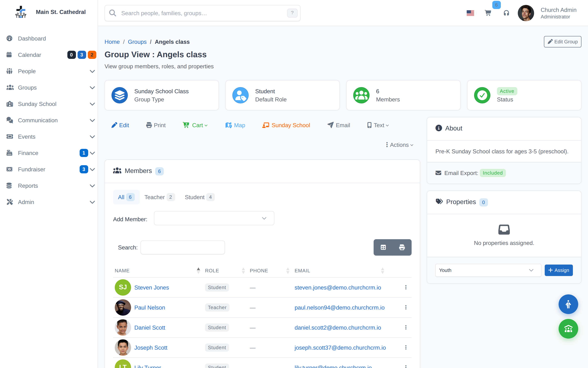
Task: Click the Main St. Cathedral logo
Action: 21,12
